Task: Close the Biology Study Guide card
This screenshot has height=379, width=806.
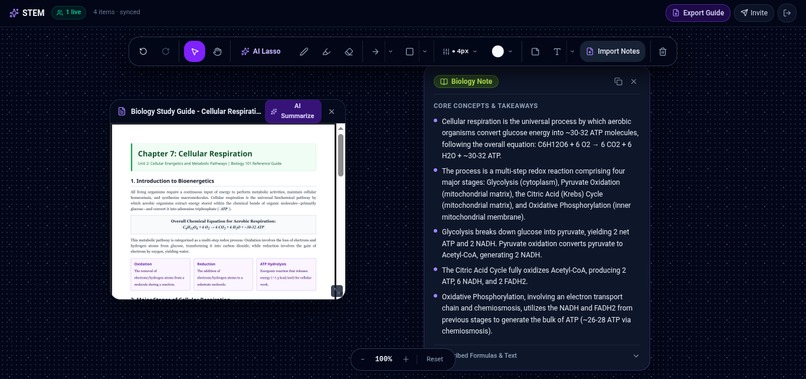Action: pos(332,112)
